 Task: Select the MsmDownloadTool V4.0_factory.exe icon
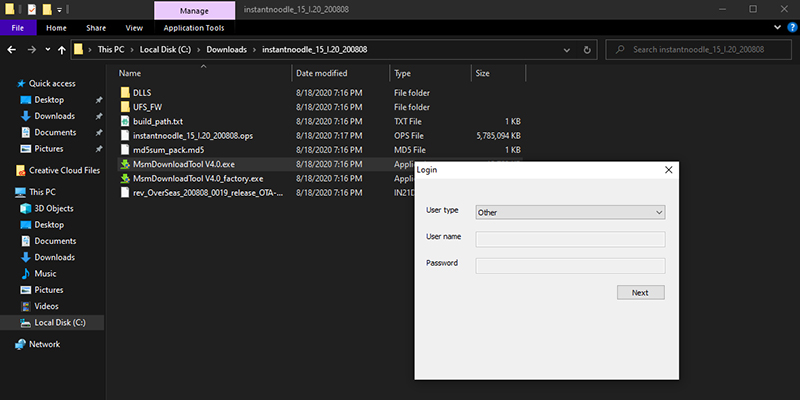(x=125, y=179)
